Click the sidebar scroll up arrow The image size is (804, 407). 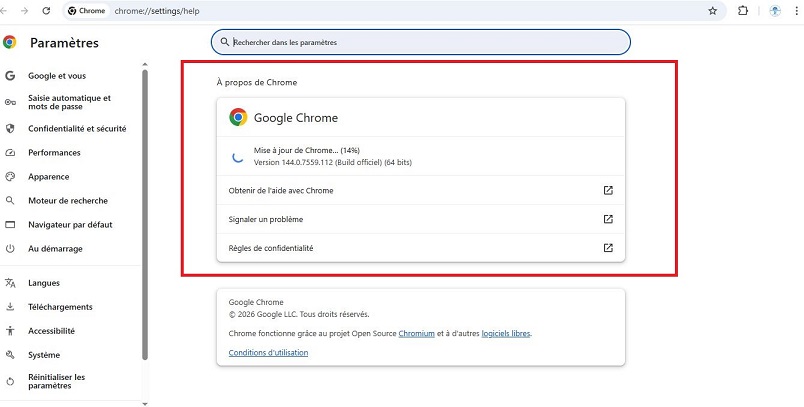click(145, 65)
